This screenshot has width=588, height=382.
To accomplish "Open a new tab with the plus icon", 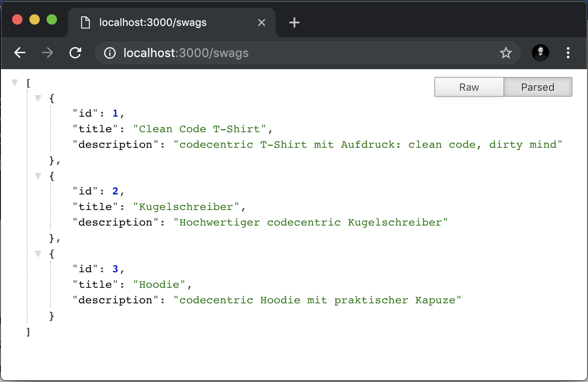I will point(294,22).
